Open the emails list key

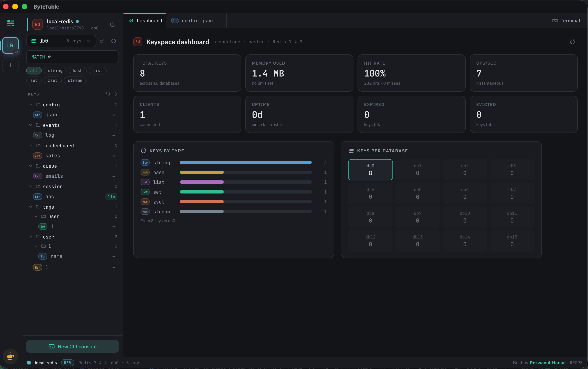click(x=73, y=176)
